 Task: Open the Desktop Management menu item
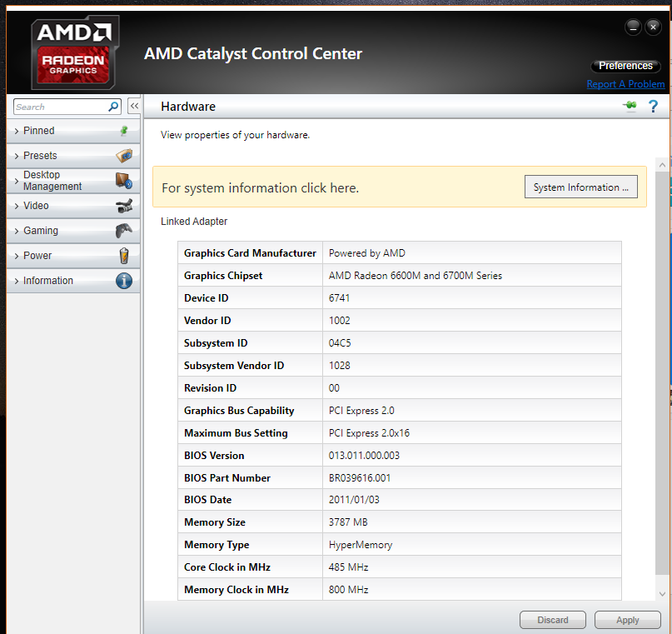tap(73, 181)
